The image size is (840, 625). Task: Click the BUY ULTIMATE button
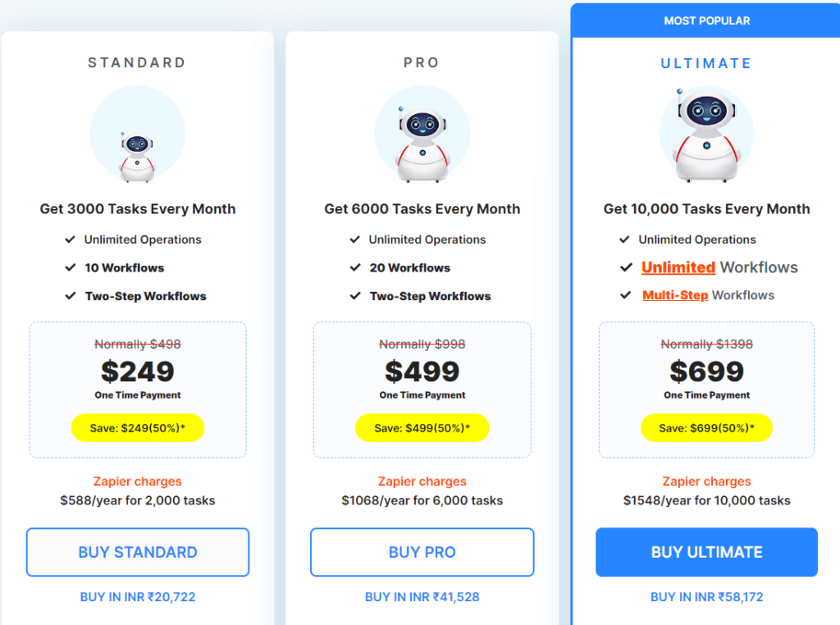(706, 552)
